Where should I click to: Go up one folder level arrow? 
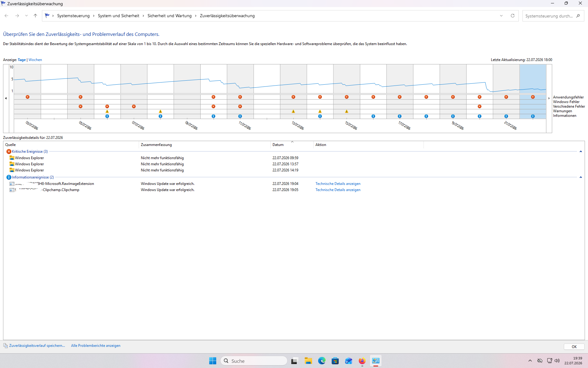point(36,16)
